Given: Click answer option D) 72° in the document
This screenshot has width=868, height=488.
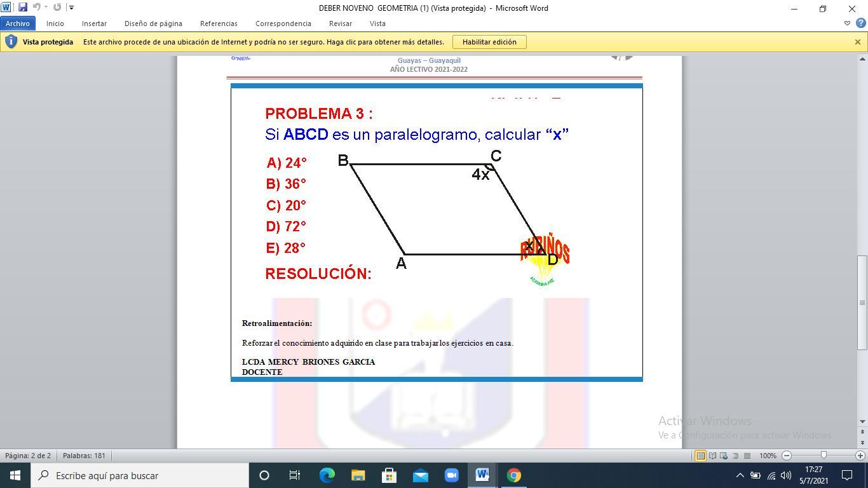Looking at the screenshot, I should (x=286, y=227).
